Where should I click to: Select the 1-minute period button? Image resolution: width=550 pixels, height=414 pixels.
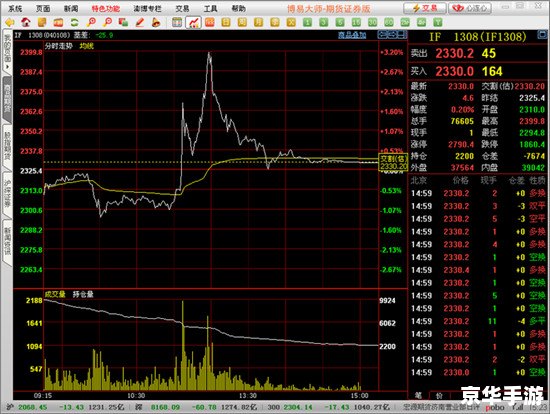(308, 22)
